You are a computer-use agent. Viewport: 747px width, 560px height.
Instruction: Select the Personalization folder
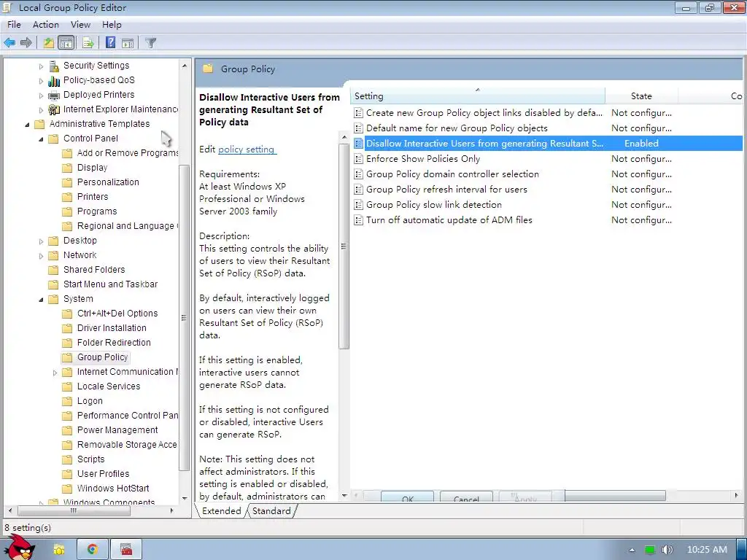(108, 182)
